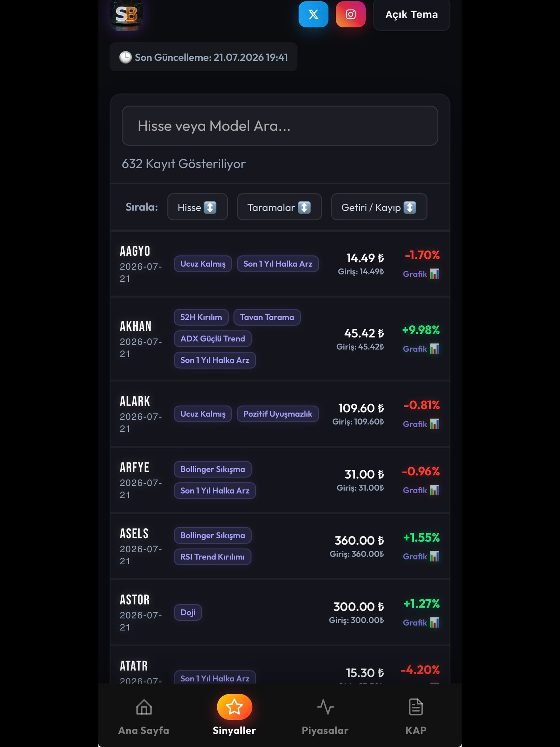Open the Piyasalar tab
Viewport: 560px width, 747px height.
point(325,717)
